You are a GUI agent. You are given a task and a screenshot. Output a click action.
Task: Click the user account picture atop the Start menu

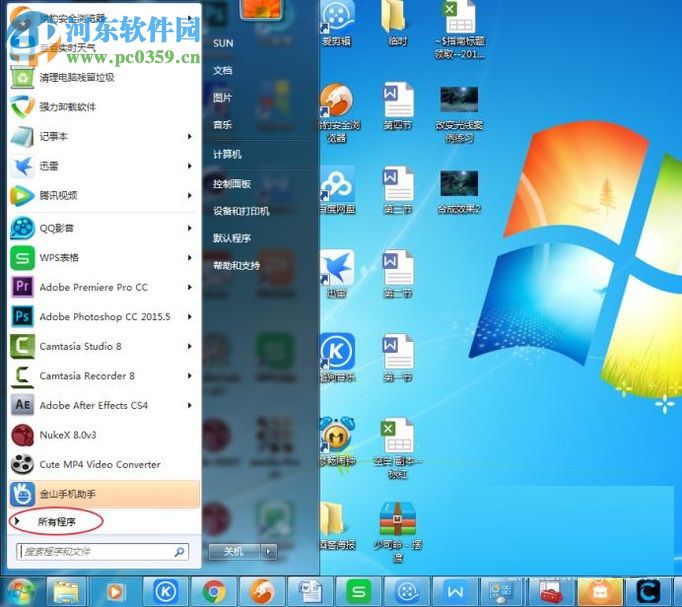click(x=262, y=9)
